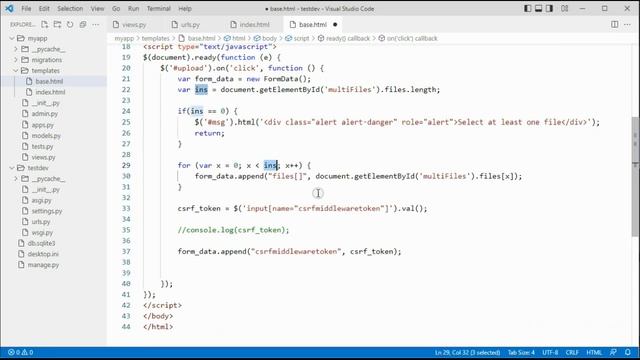This screenshot has width=640, height=360.
Task: Open views.py in Explorer tree
Action: coord(43,157)
